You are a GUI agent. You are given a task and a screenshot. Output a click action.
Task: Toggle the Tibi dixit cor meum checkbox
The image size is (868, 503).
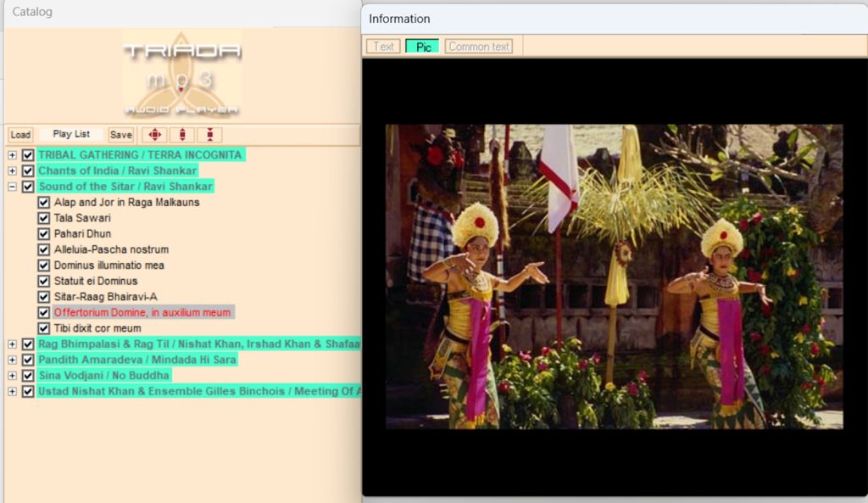tap(44, 328)
